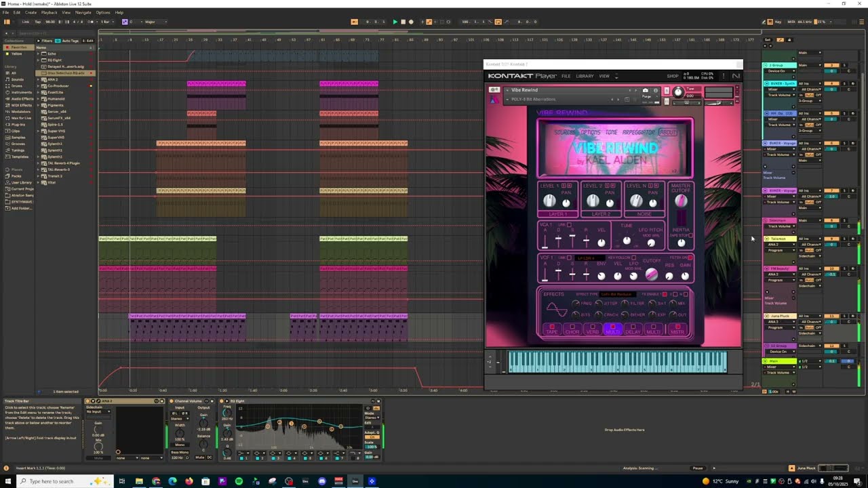Expand the Echo device entry
This screenshot has width=868, height=488.
pos(39,54)
